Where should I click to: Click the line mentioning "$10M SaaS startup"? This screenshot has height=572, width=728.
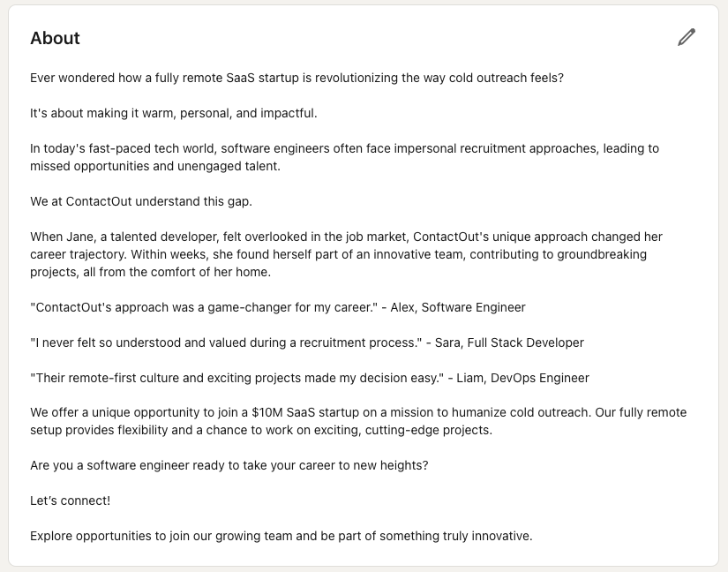pos(357,412)
